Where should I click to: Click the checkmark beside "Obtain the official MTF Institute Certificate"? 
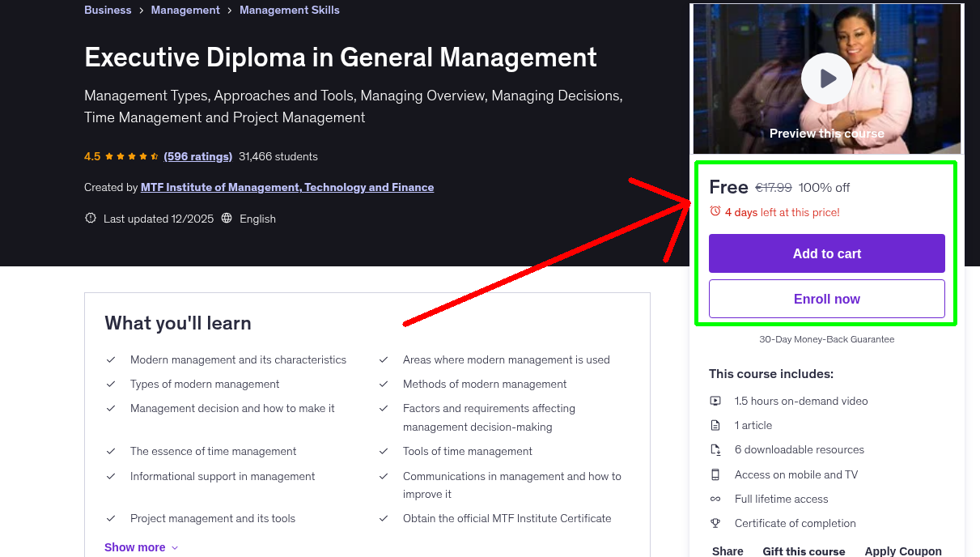[384, 518]
